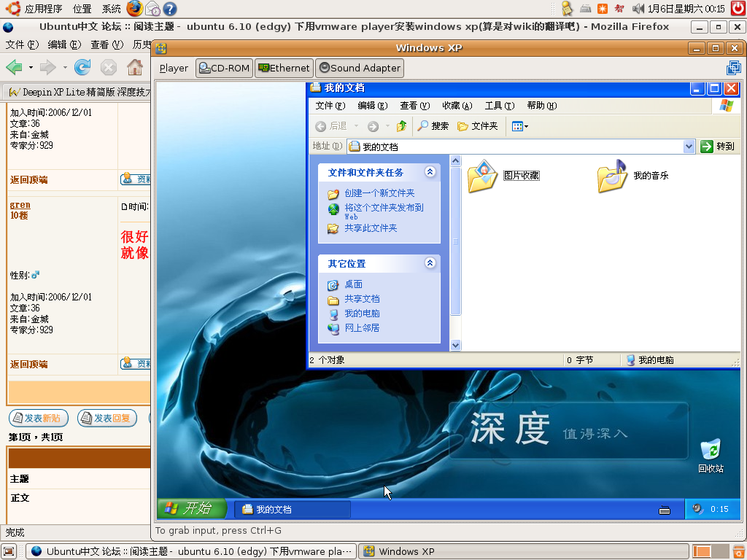Select the Deepin XP Lite Firefox tab
The image size is (747, 560).
point(79,92)
